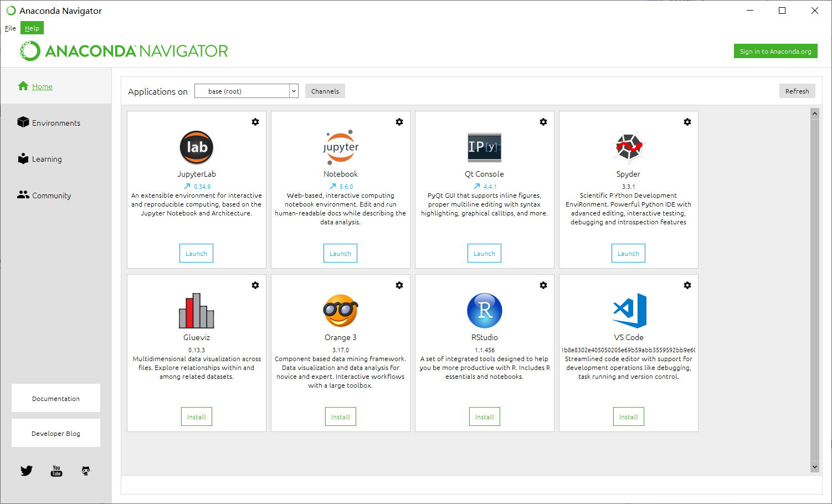Open the Help menu
Screen dimensions: 832x504
click(32, 28)
